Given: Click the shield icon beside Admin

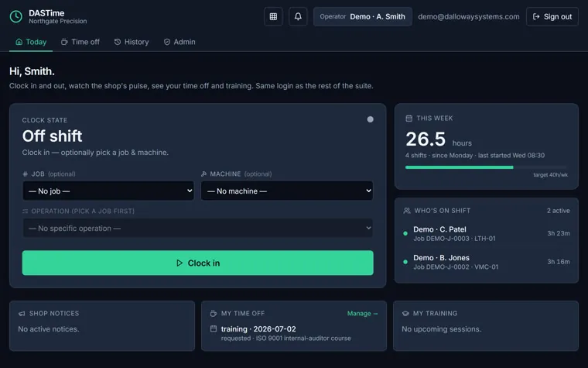Looking at the screenshot, I should pyautogui.click(x=167, y=42).
